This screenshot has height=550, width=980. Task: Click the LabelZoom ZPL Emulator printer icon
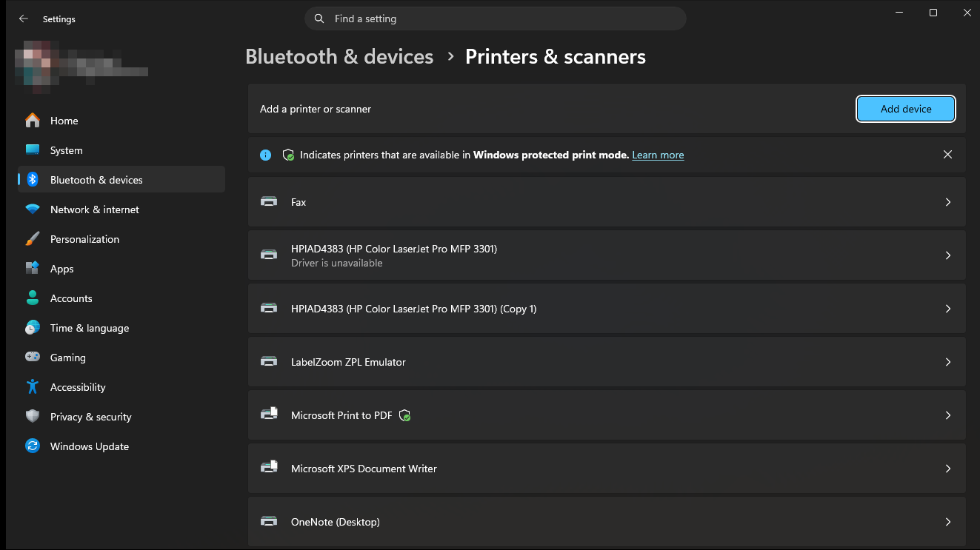click(x=270, y=362)
